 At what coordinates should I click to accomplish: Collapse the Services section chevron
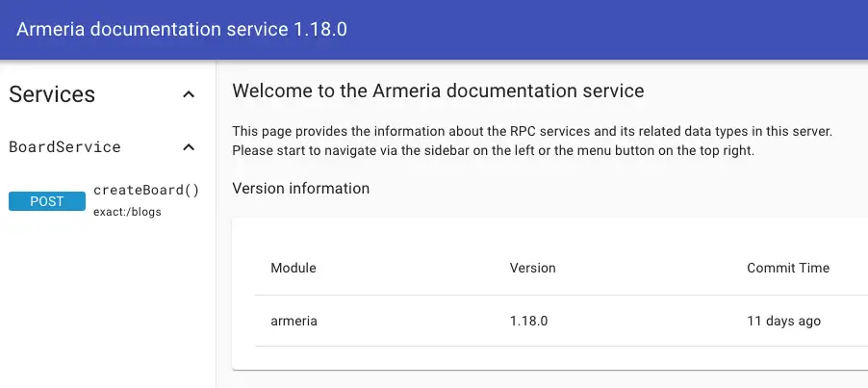189,94
